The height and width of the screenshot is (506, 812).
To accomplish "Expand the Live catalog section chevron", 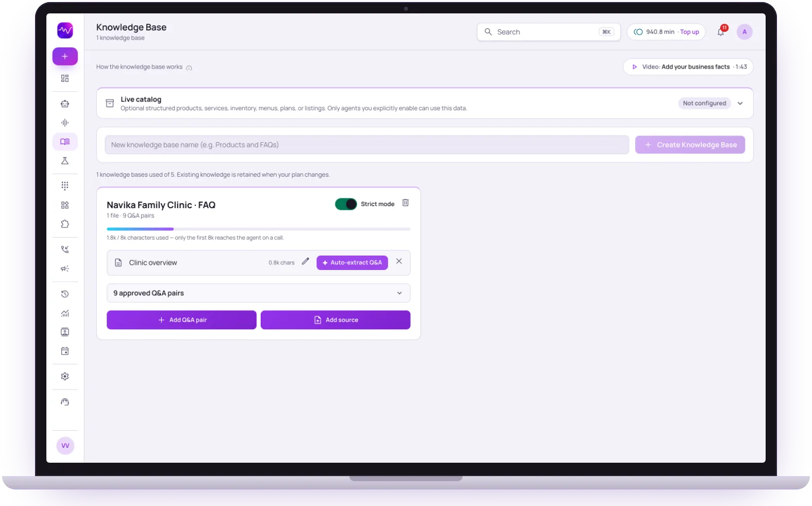I will pyautogui.click(x=740, y=104).
